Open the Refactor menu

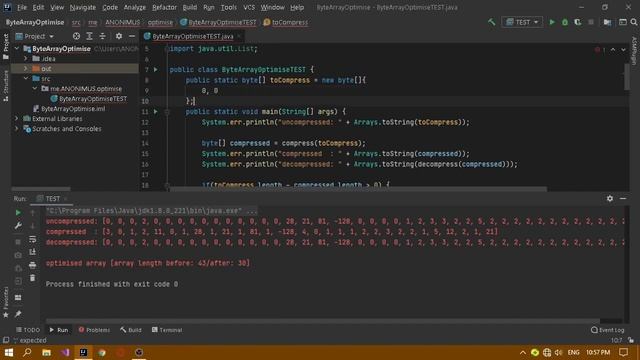click(x=164, y=7)
